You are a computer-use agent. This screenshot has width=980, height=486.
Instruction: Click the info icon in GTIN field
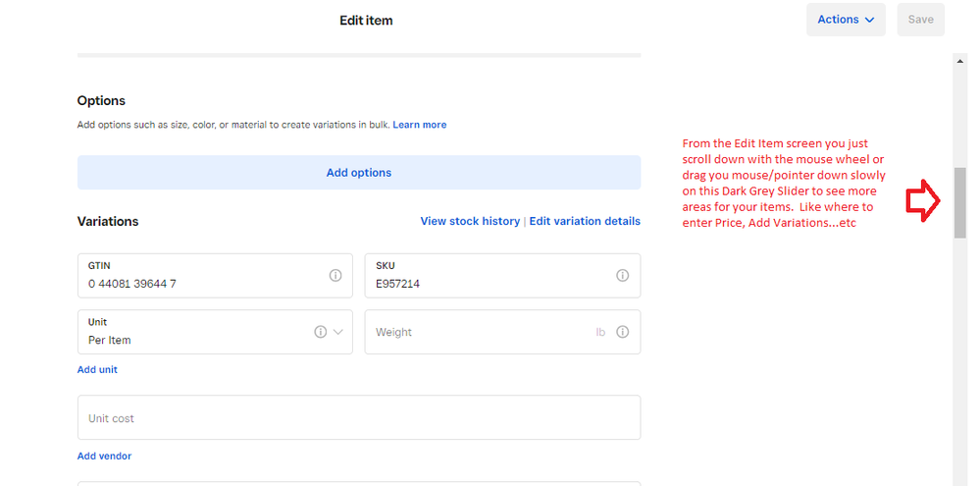click(x=335, y=276)
